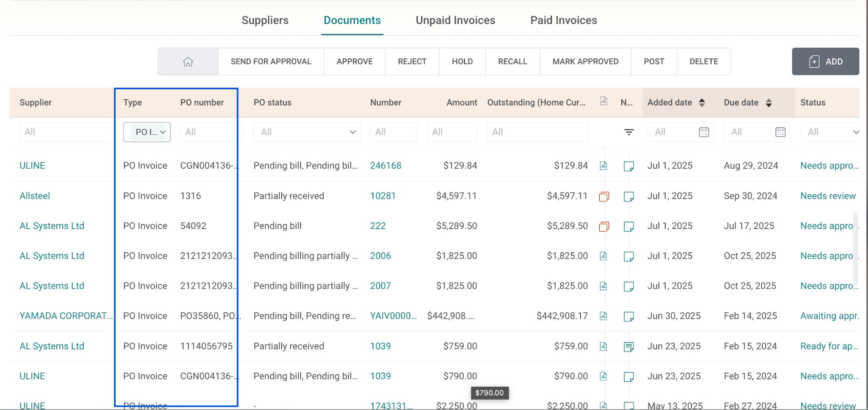This screenshot has width=868, height=410.
Task: Open the document icon in the ULINE 246168 row
Action: pos(604,166)
